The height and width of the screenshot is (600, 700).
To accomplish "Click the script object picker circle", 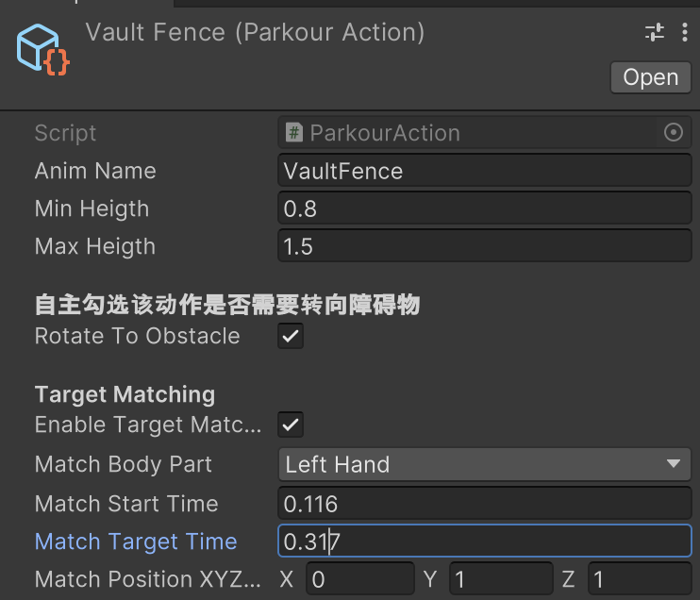I will click(x=674, y=133).
